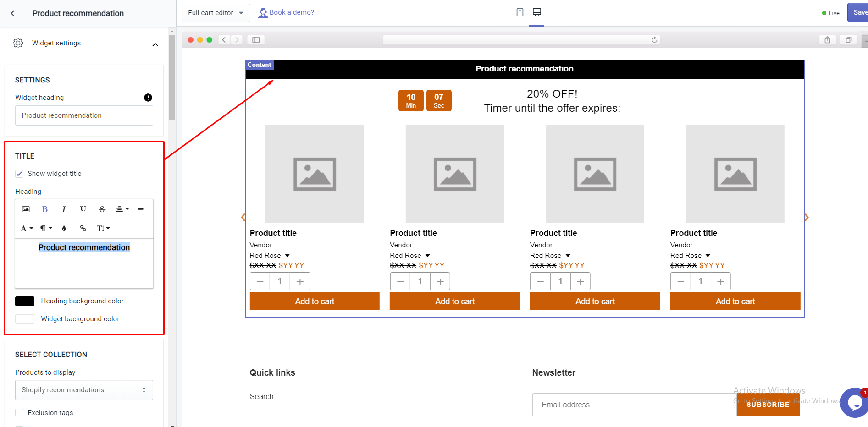Click the Live status indicator
Viewport: 868px width, 427px height.
click(x=831, y=13)
